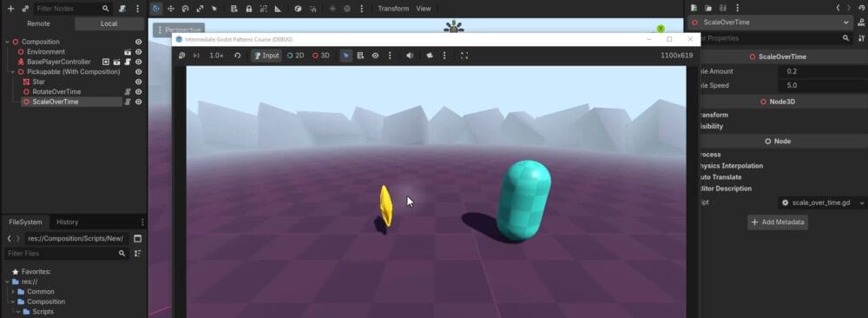Click the camera override icon in game toolbar

[429, 56]
